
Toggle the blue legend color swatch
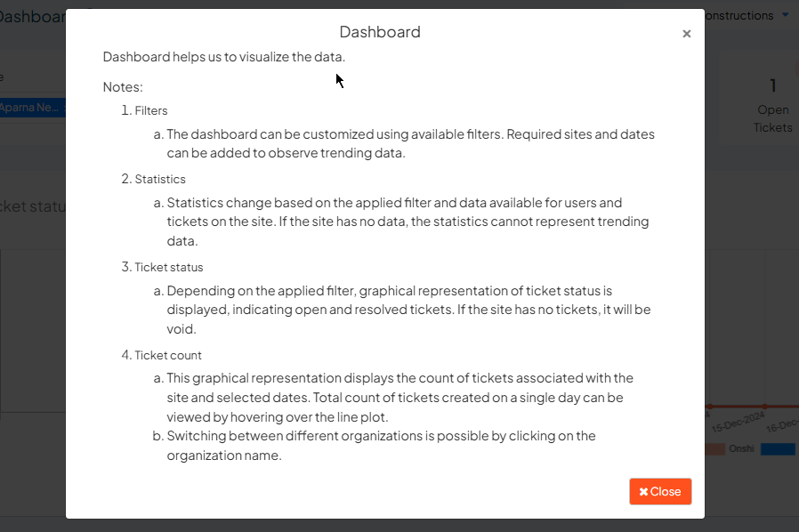click(778, 449)
